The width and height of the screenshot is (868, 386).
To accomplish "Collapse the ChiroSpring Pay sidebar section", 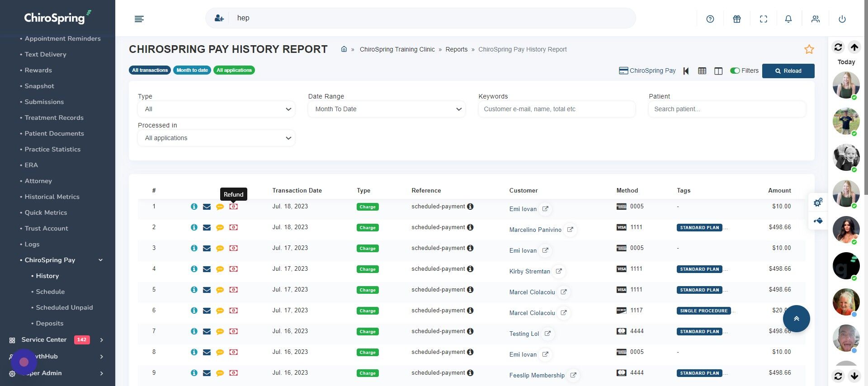I will [x=100, y=260].
